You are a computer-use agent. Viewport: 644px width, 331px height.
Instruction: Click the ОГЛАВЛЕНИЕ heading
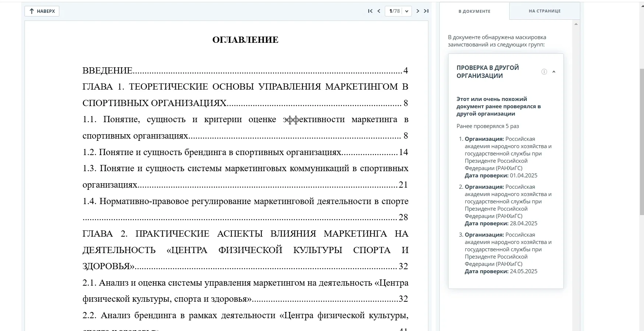click(245, 40)
